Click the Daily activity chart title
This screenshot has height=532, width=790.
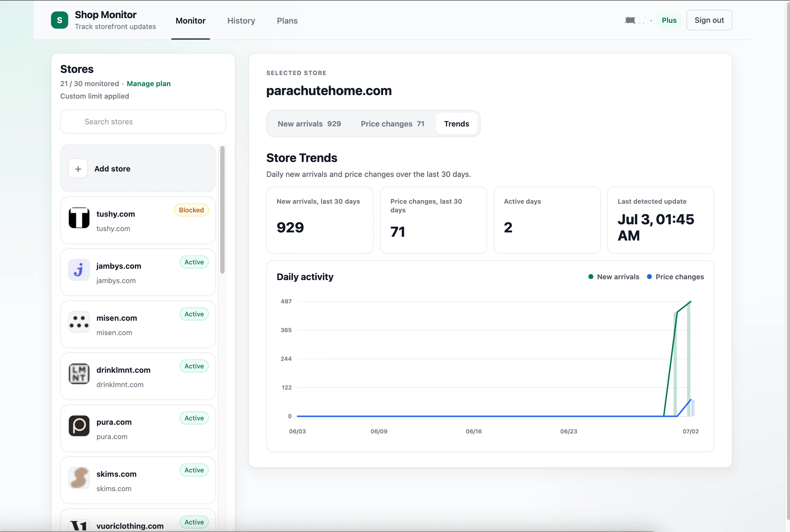click(305, 277)
